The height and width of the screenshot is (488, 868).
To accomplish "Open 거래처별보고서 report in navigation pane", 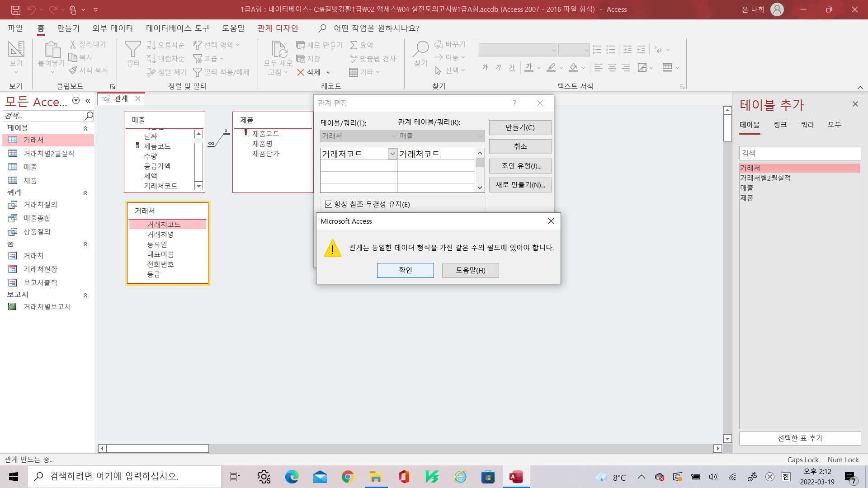I will pos(47,307).
